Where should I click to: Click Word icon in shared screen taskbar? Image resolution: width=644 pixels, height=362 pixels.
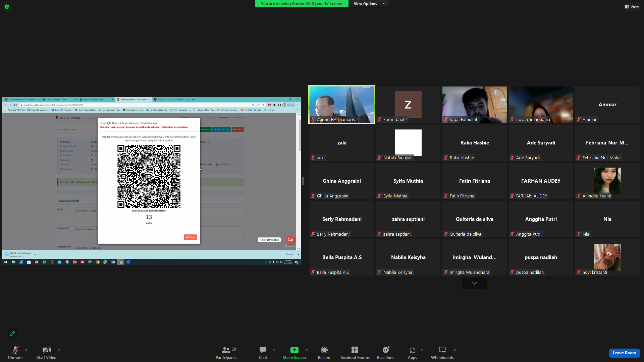pos(113,262)
